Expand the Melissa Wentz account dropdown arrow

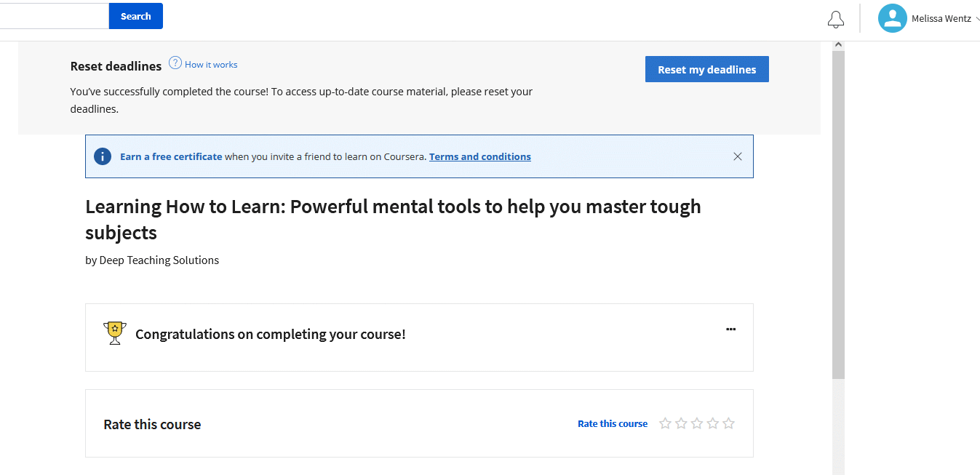pyautogui.click(x=977, y=19)
